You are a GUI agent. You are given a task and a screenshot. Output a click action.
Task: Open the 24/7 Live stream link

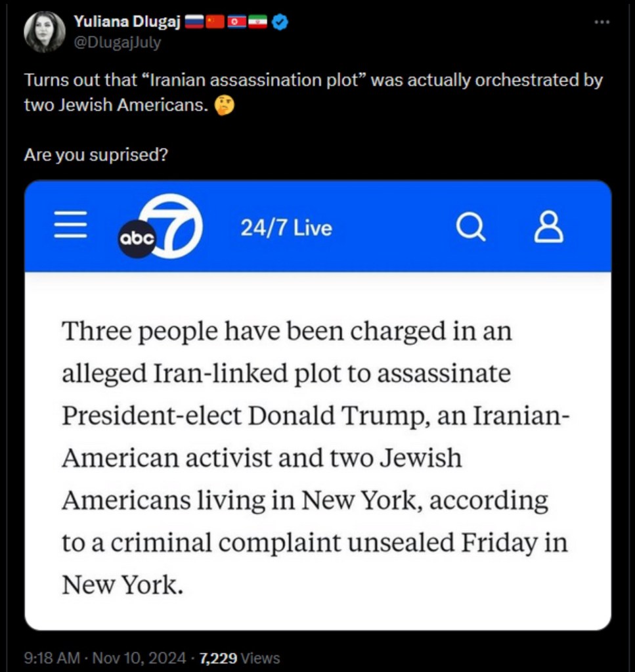[286, 228]
